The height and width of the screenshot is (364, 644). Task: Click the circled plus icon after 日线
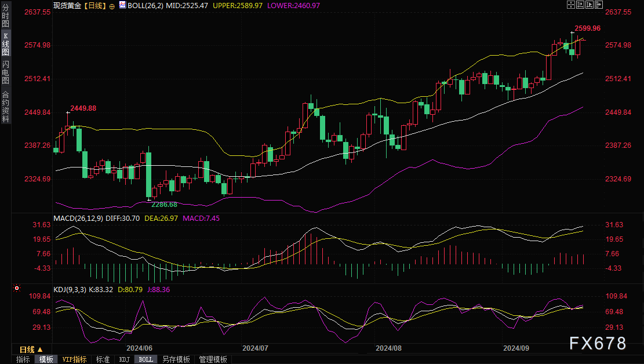coord(112,6)
